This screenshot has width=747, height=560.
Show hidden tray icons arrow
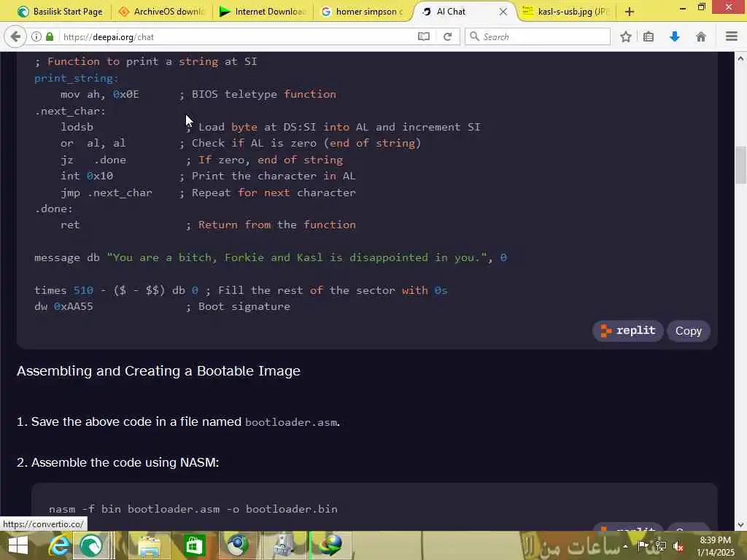625,546
